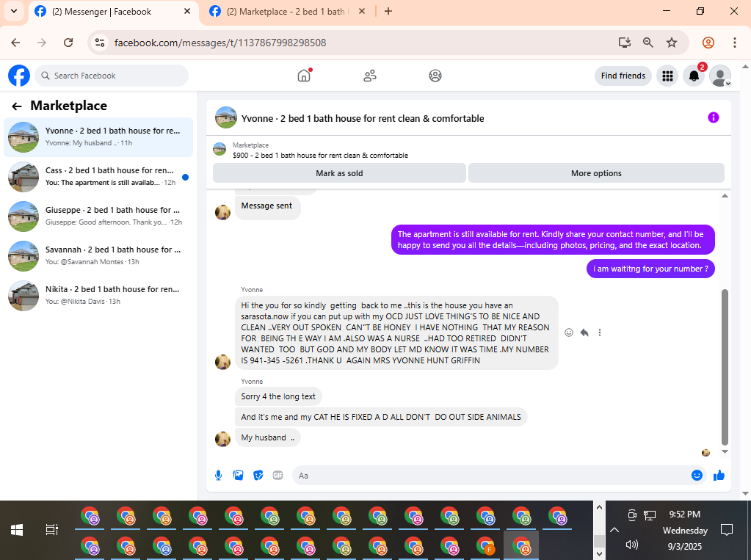
Task: Go back using the Marketplace arrow
Action: point(17,106)
